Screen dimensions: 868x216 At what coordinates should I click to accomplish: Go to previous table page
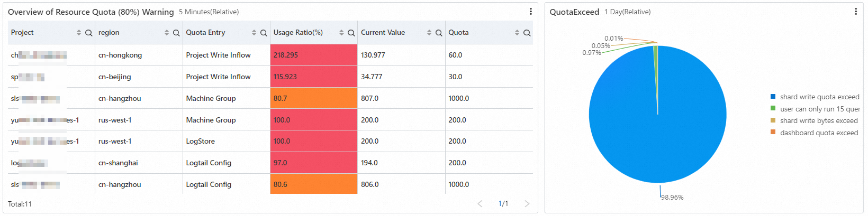pos(480,204)
